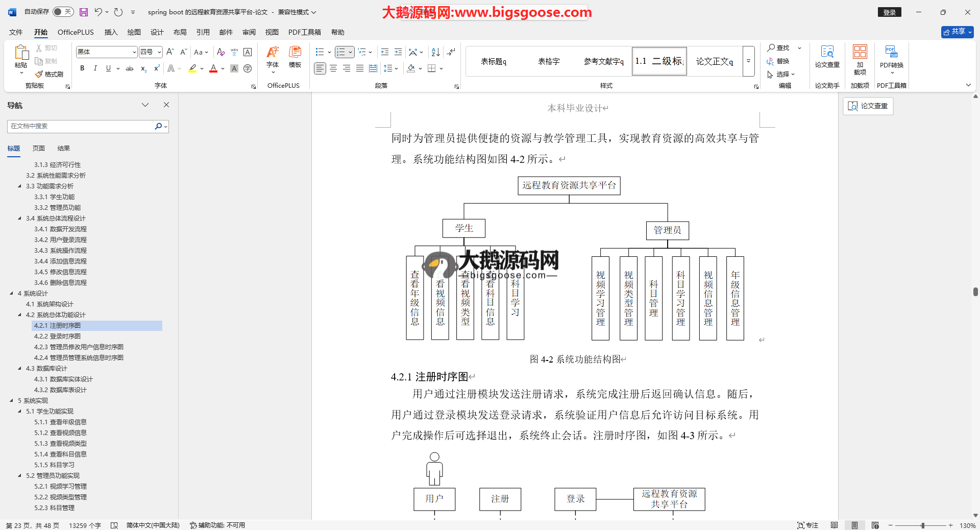Open the font name dropdown
980x530 pixels.
pyautogui.click(x=134, y=52)
